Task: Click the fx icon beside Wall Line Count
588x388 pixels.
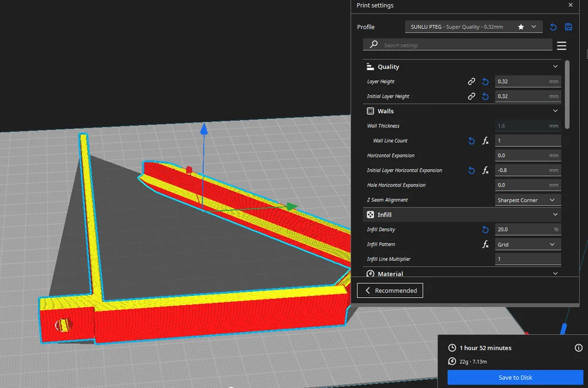Action: (485, 141)
